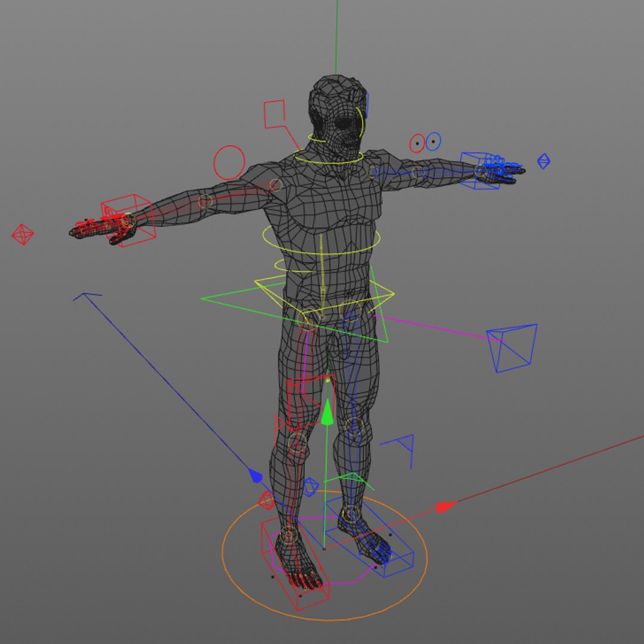This screenshot has width=644, height=644.
Task: Select the blue pyramid controller on magenta line
Action: 512,348
